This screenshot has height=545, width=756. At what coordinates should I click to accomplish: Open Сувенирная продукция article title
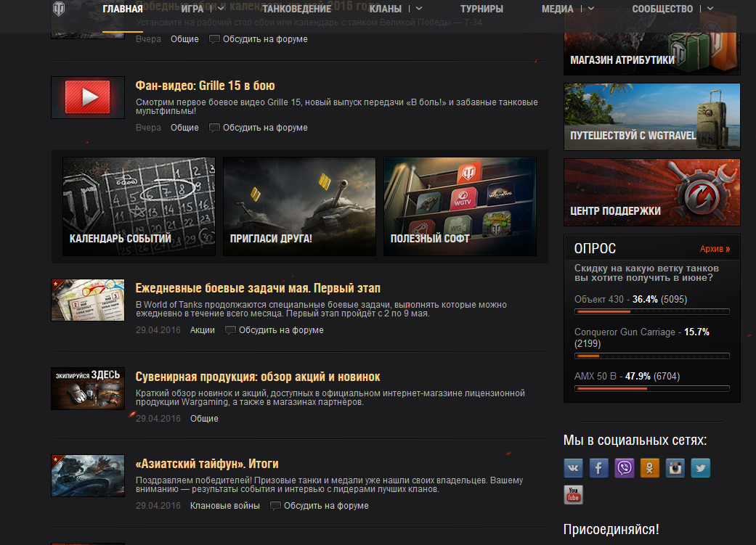click(x=258, y=377)
